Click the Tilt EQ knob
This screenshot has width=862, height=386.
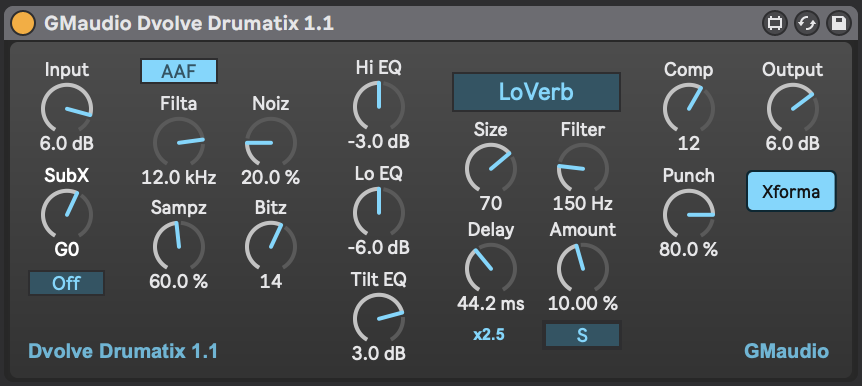(x=379, y=319)
